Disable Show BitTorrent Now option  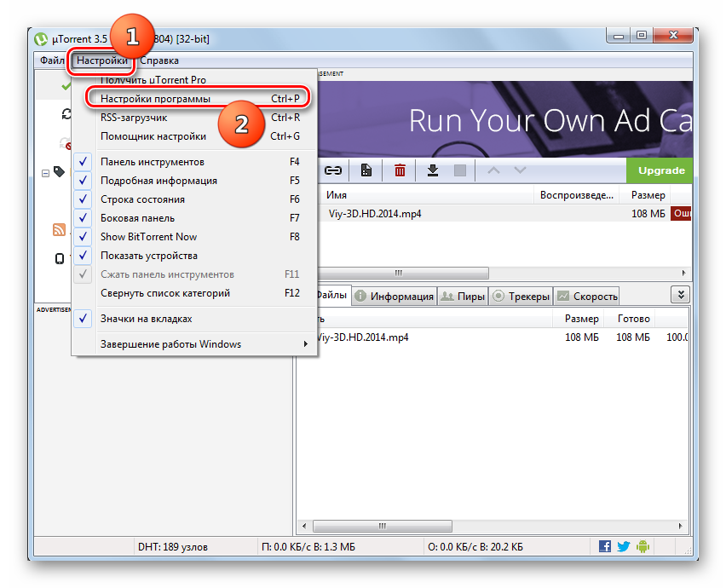148,237
